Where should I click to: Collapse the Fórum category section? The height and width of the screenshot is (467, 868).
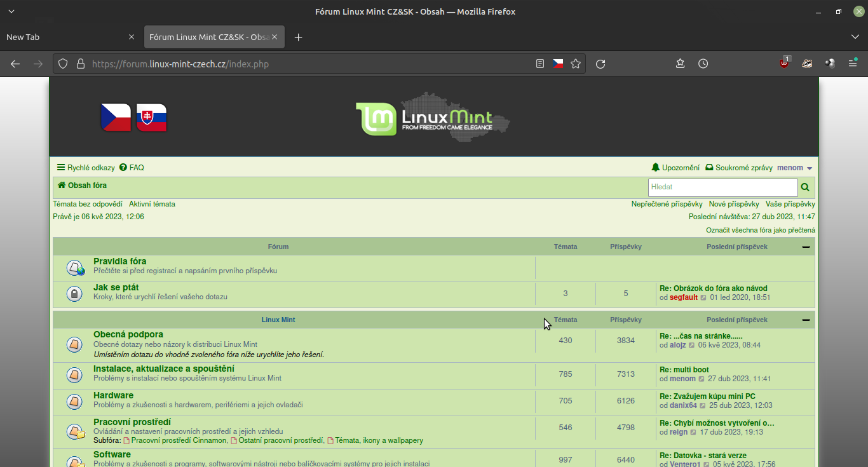pyautogui.click(x=806, y=247)
